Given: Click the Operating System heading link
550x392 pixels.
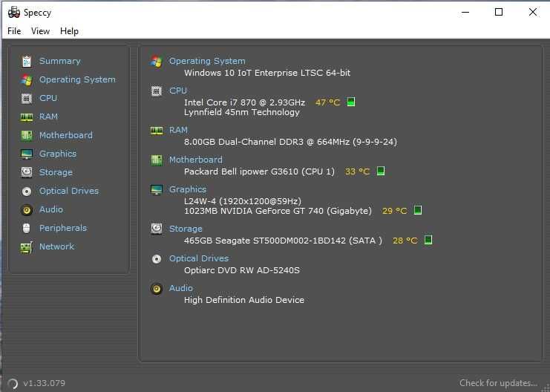Looking at the screenshot, I should tap(207, 61).
